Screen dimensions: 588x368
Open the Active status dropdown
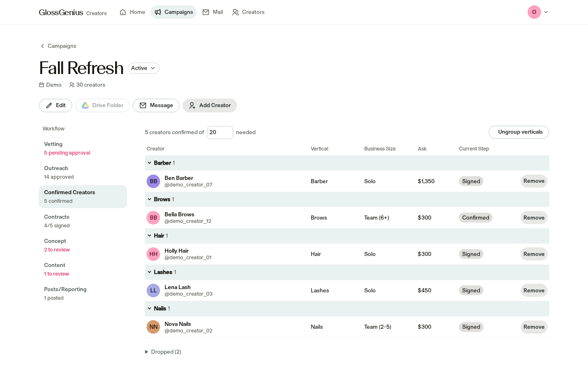coord(144,68)
